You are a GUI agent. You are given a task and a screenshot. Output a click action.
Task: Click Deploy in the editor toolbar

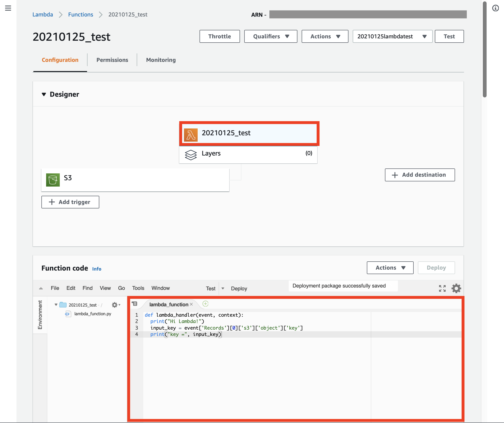click(239, 288)
